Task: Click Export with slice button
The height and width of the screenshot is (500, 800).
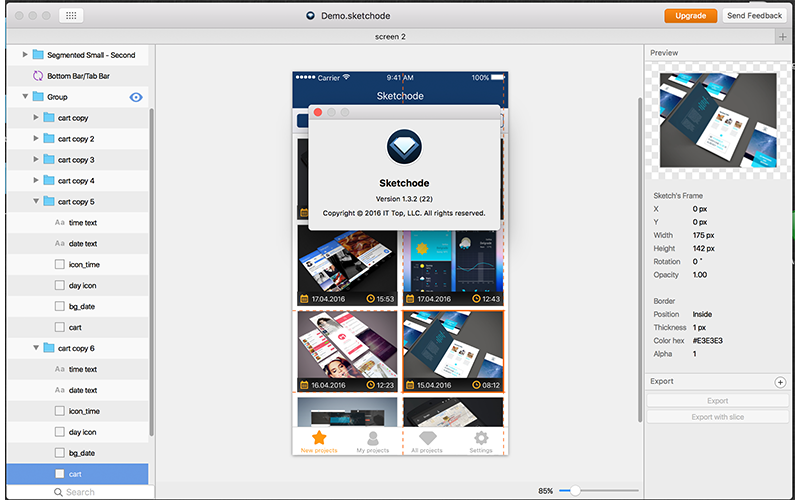Action: [x=717, y=417]
